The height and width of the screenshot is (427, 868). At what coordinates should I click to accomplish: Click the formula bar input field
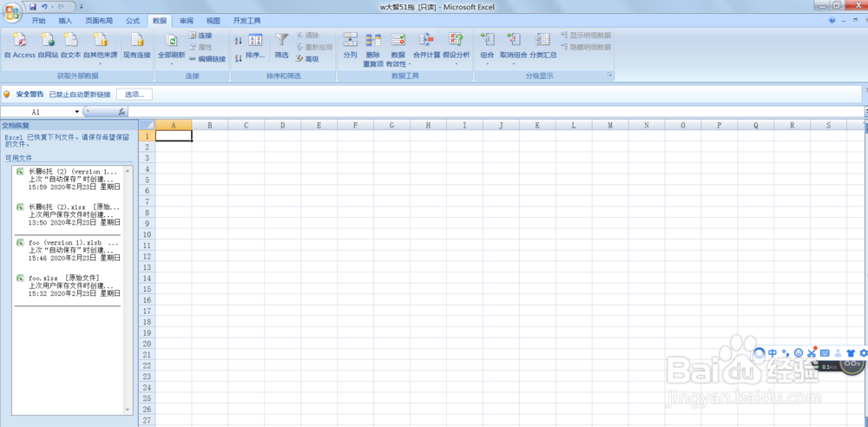[496, 112]
